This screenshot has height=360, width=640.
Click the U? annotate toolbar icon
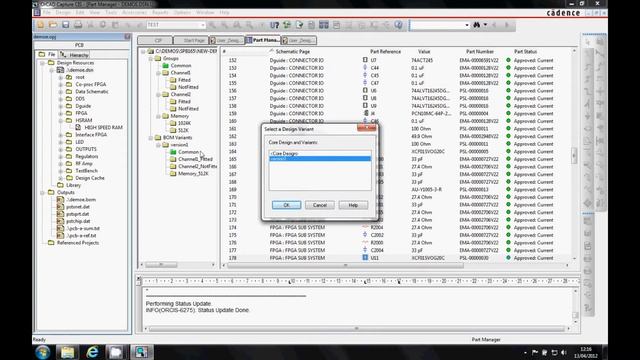click(275, 25)
